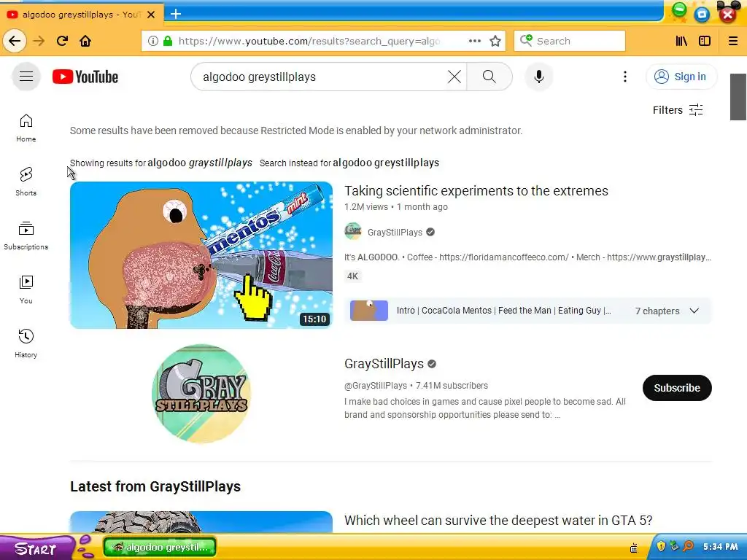Open the GrayStillPlays channel round logo
The height and width of the screenshot is (560, 747).
pos(201,394)
